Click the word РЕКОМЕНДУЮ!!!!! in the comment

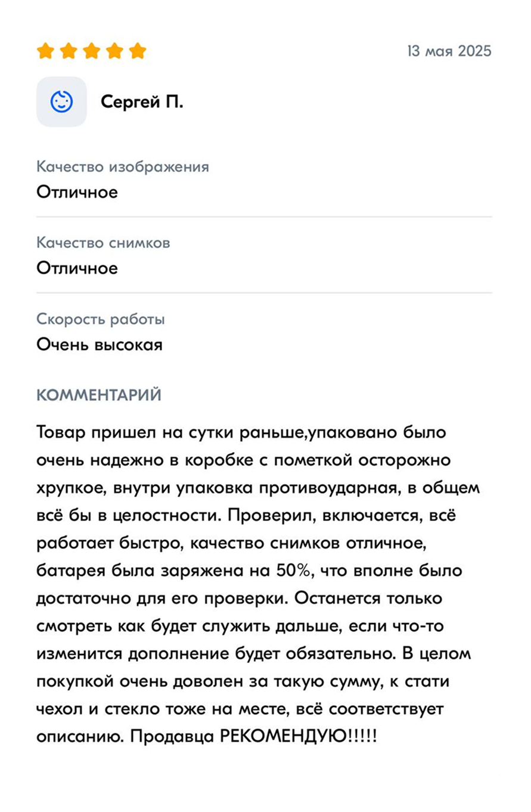[x=299, y=736]
